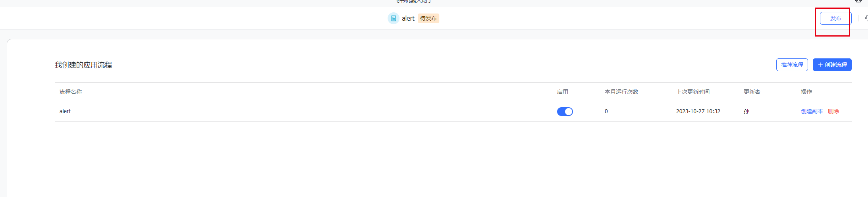Click the alert title in header

click(x=408, y=18)
